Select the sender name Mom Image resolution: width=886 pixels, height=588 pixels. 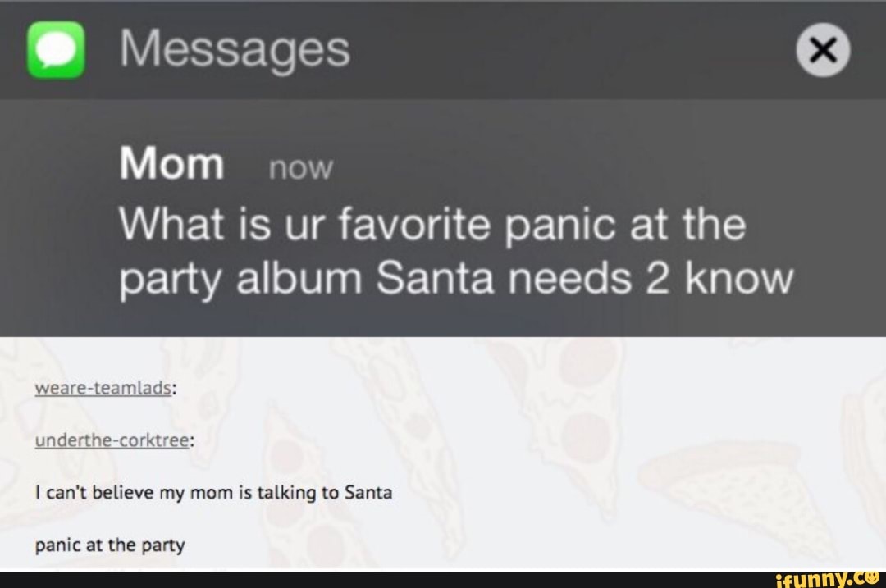coord(171,164)
